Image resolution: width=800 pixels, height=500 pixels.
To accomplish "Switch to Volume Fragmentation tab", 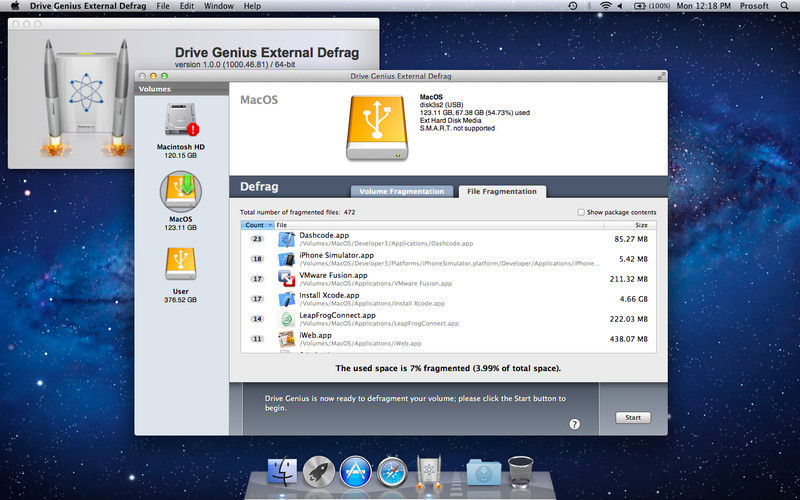I will click(x=402, y=191).
